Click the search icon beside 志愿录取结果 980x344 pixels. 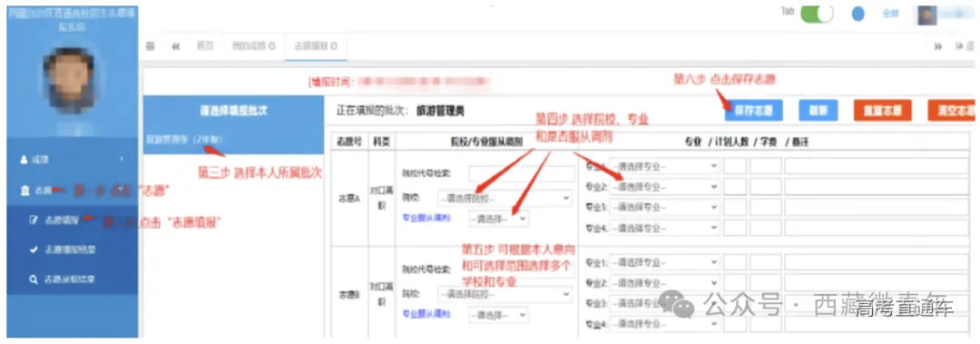(x=34, y=279)
